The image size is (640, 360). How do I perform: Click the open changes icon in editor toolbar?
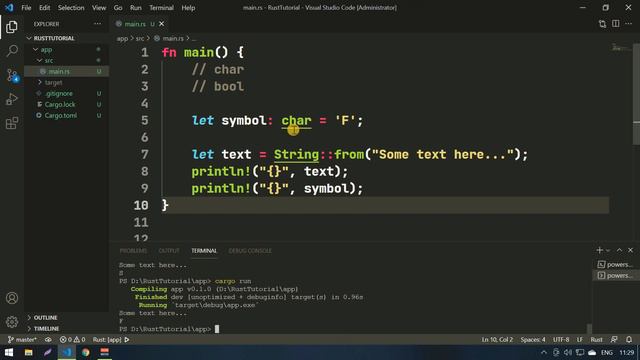(602, 24)
